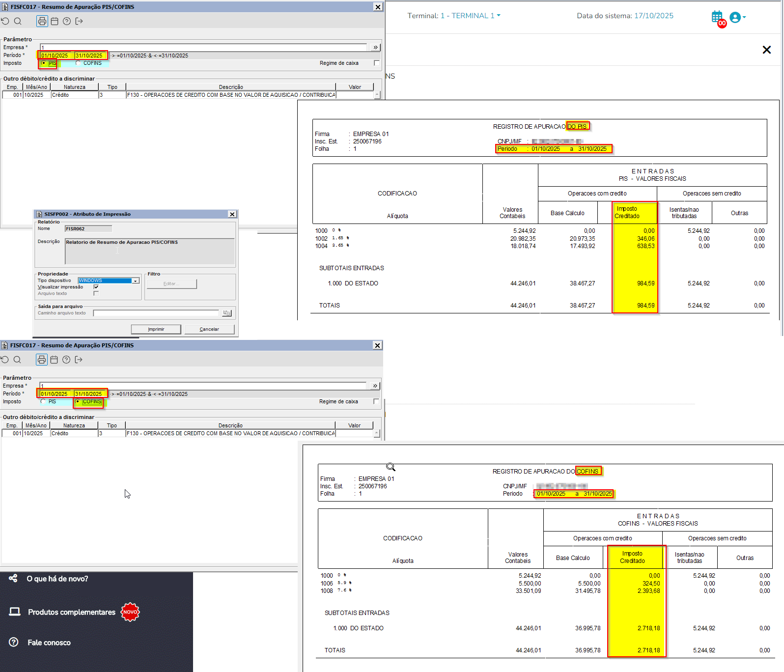Click the printer icon in the PIS-selected FISFC017 toolbar

[42, 21]
